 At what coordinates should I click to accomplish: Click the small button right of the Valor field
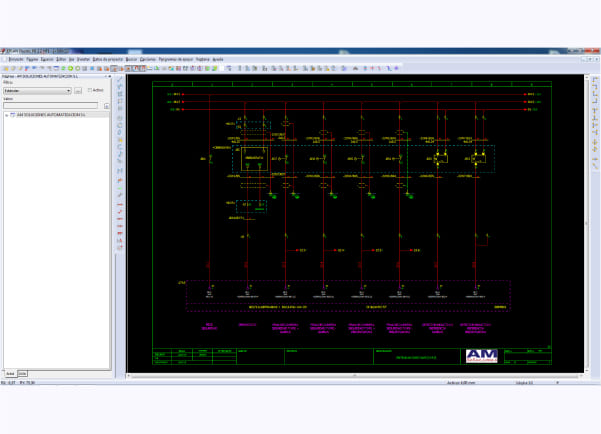click(106, 106)
